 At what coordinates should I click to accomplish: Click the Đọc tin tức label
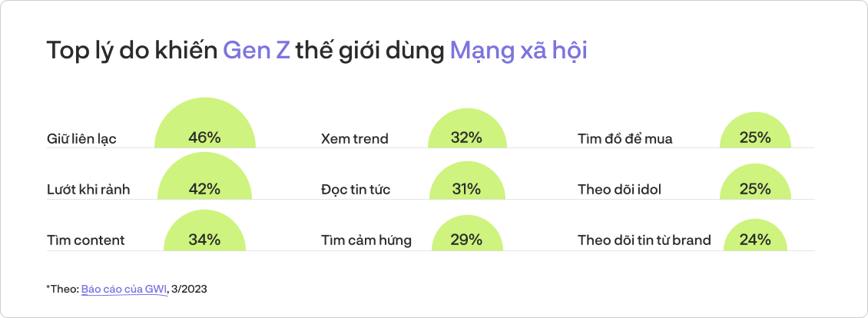point(356,190)
